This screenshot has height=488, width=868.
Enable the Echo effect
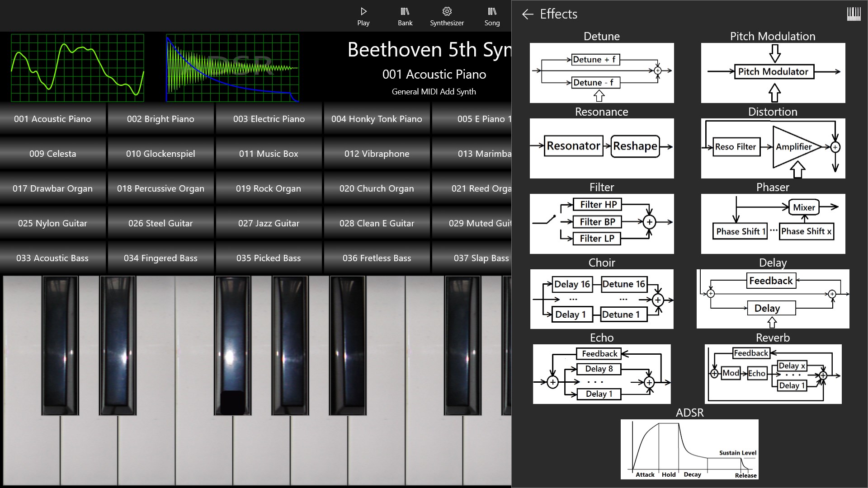pos(601,374)
